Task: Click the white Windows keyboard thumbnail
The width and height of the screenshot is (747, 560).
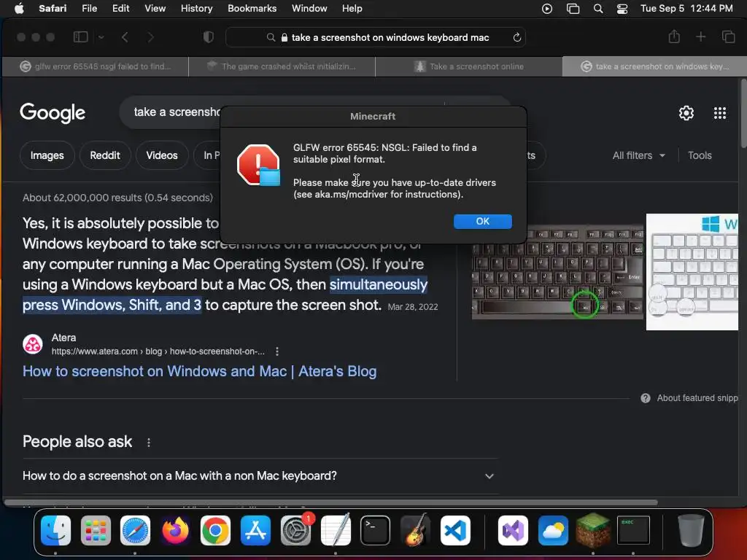Action: click(x=692, y=272)
